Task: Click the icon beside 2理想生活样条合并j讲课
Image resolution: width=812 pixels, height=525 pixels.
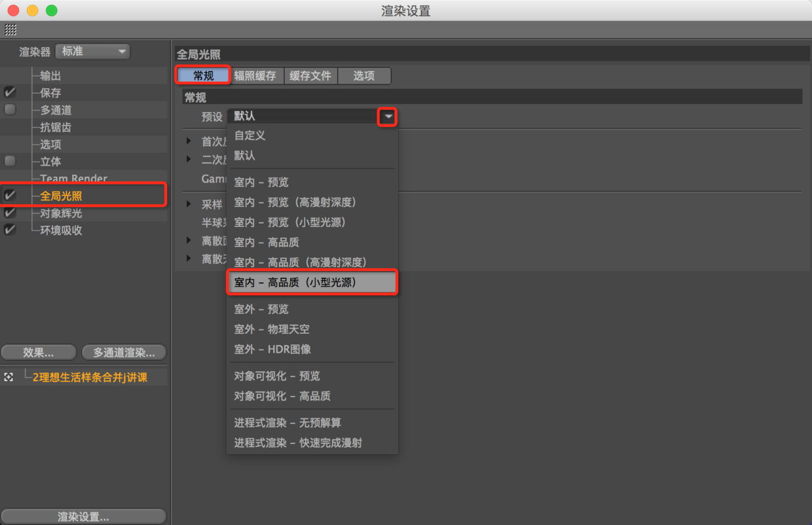Action: [9, 378]
